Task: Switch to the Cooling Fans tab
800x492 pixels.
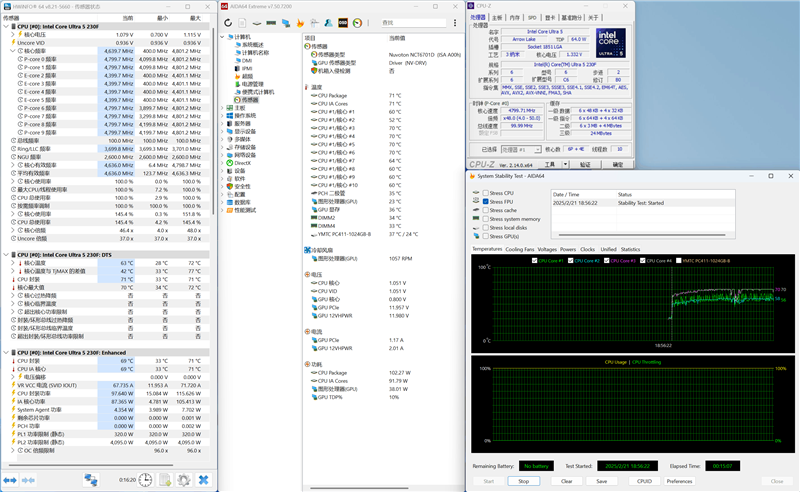Action: pyautogui.click(x=519, y=249)
